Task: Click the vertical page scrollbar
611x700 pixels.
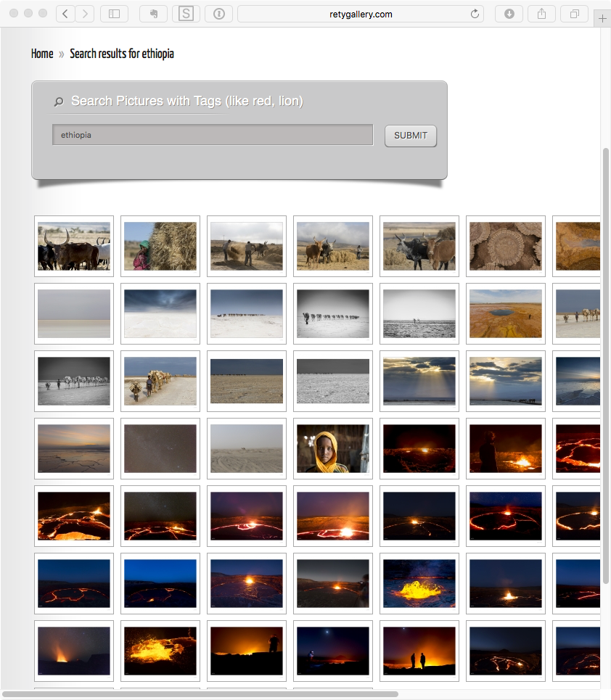Action: point(606,365)
